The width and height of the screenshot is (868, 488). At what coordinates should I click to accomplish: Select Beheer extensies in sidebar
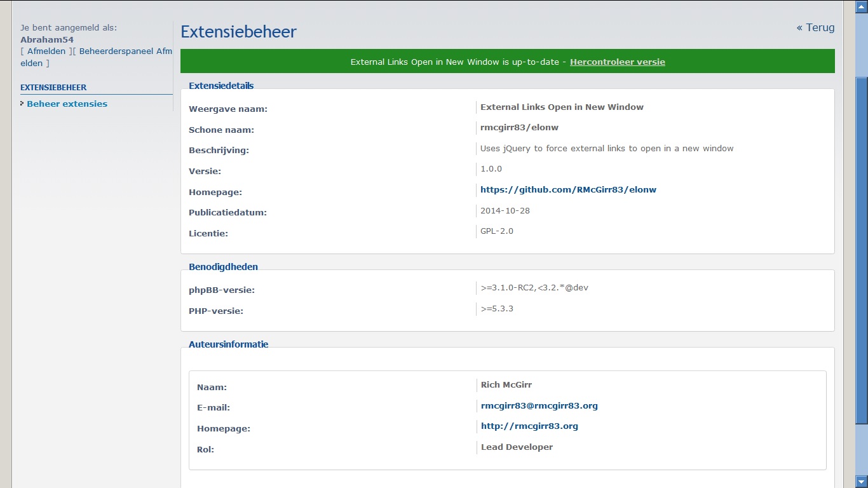point(67,104)
